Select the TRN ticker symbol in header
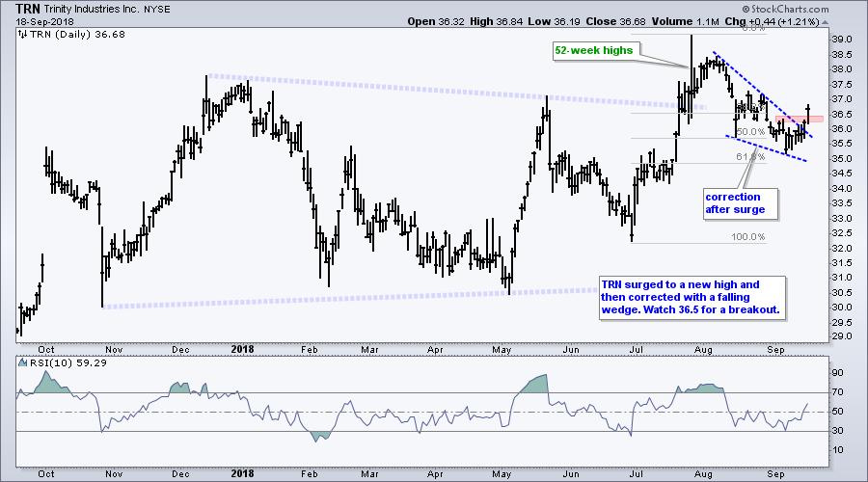 point(27,9)
